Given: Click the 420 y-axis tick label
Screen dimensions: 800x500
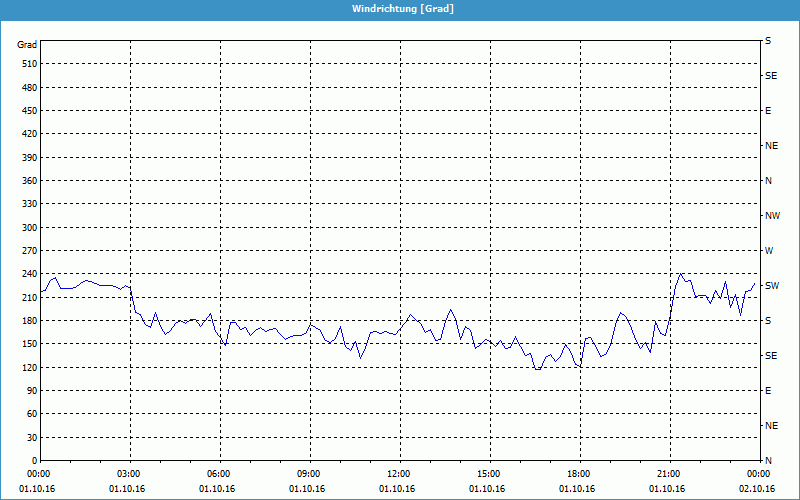Looking at the screenshot, I should (28, 134).
